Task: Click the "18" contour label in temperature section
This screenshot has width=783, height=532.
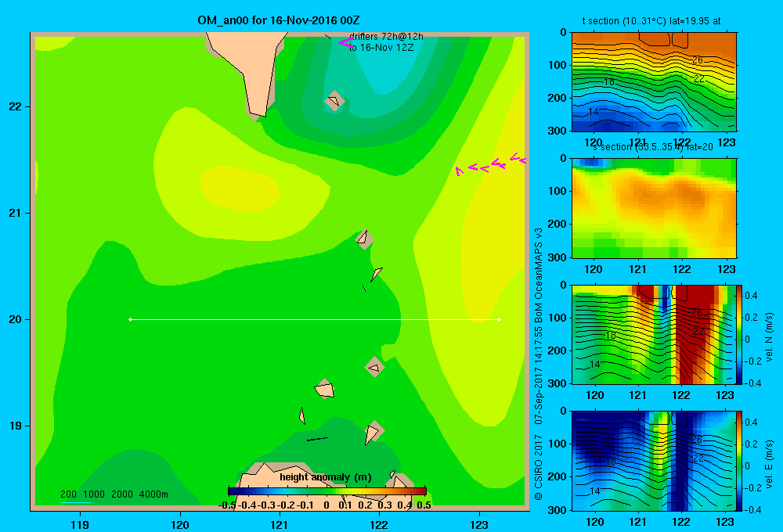Action: click(609, 81)
